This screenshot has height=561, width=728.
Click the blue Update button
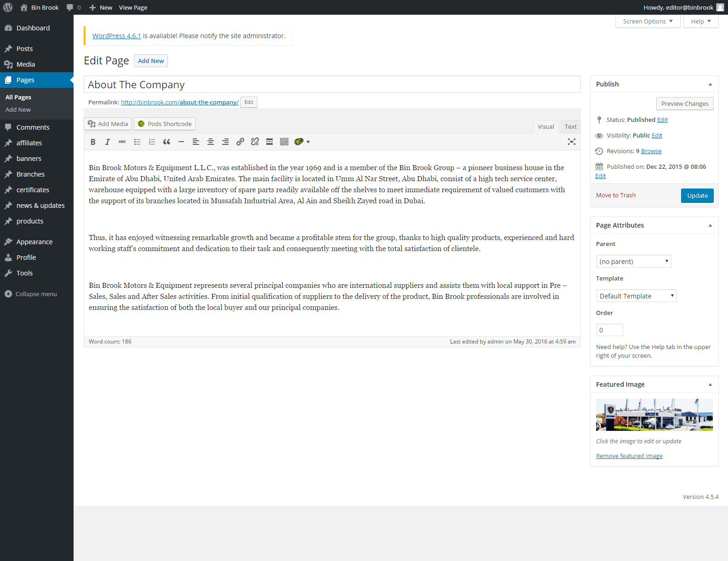[x=697, y=195]
